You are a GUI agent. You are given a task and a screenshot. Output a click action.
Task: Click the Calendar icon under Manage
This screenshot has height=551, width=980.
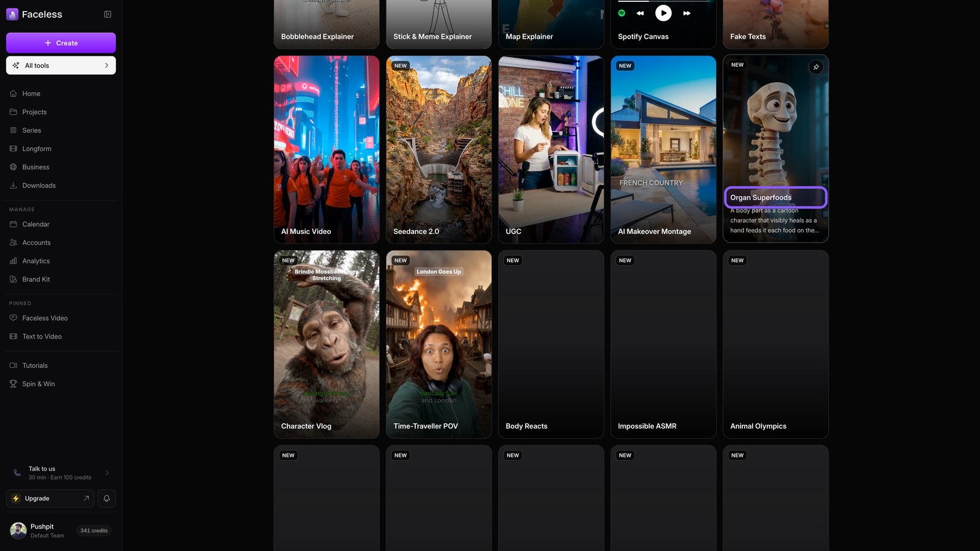(x=13, y=224)
